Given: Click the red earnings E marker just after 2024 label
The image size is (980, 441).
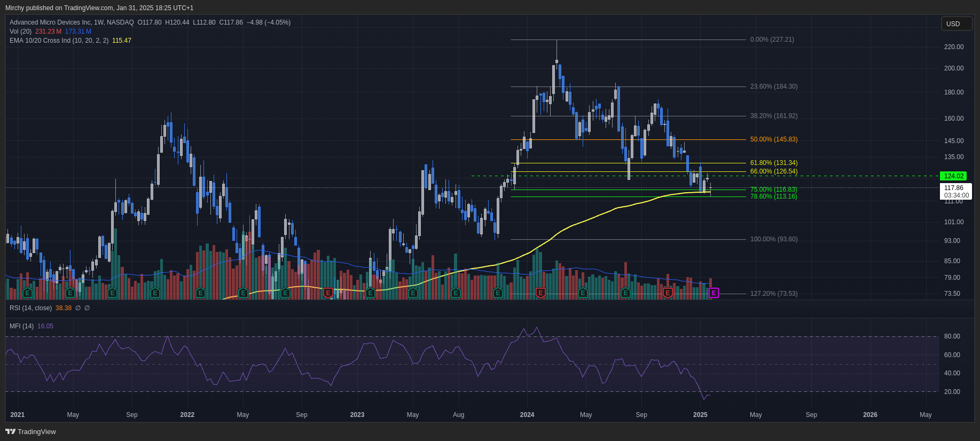Looking at the screenshot, I should [540, 293].
